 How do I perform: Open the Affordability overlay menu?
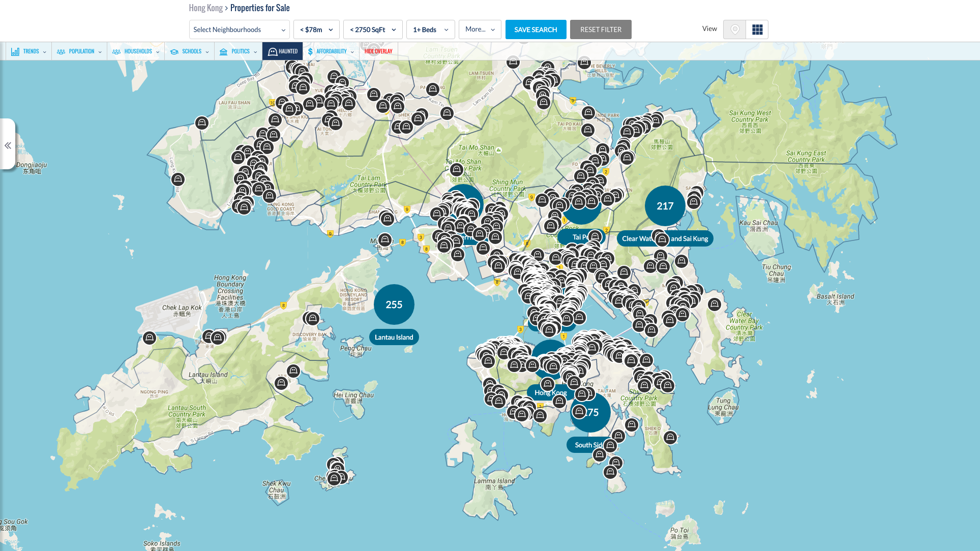(331, 51)
